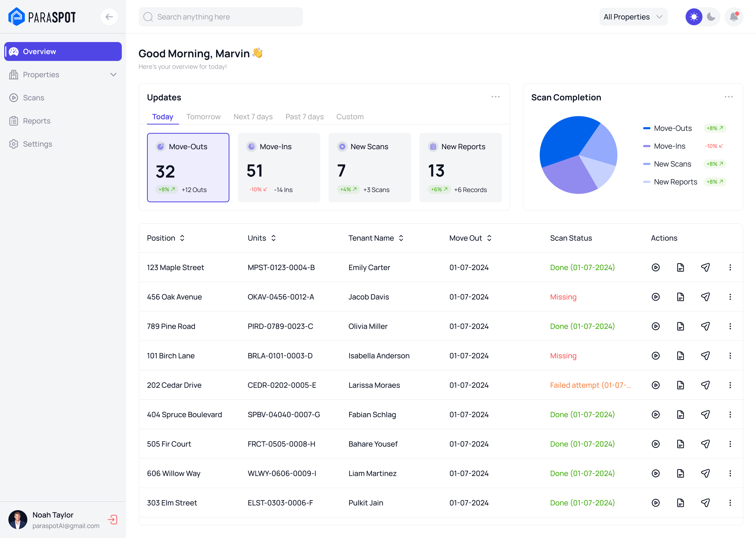756x538 pixels.
Task: Click the search anything input field
Action: pos(220,17)
